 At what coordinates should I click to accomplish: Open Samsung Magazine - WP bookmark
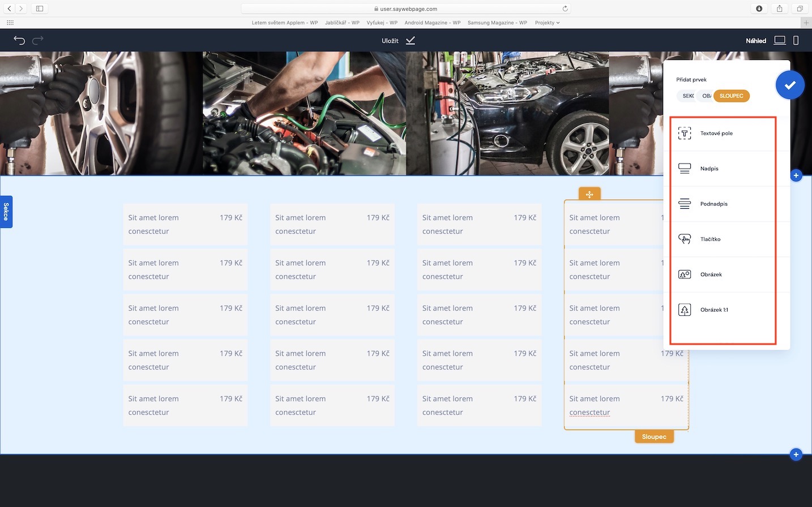tap(497, 23)
